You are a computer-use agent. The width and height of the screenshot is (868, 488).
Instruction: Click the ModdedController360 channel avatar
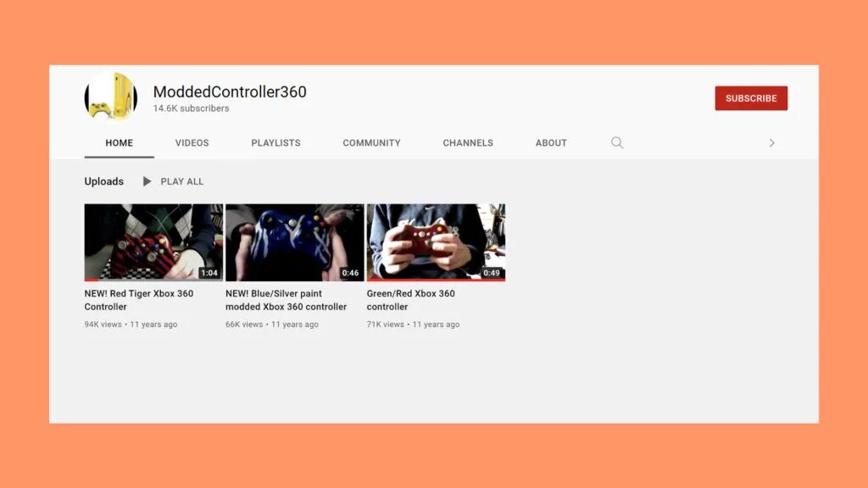click(111, 97)
